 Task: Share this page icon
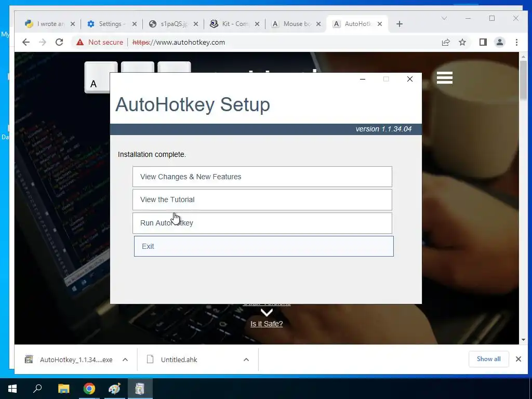(x=445, y=42)
